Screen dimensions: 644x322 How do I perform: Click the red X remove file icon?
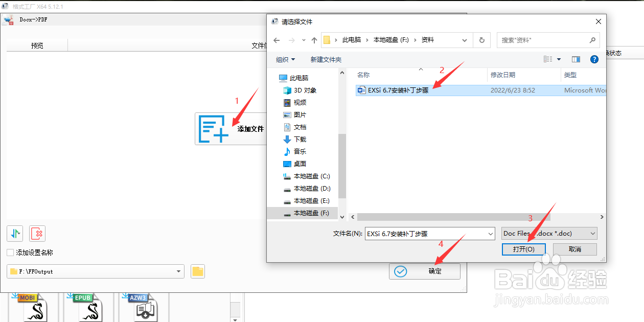click(x=37, y=234)
